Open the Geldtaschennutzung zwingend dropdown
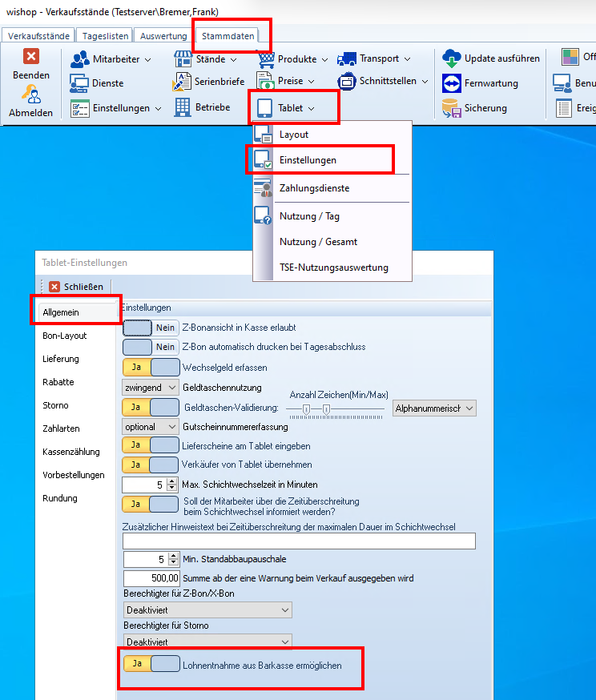This screenshot has width=596, height=700. click(x=150, y=387)
